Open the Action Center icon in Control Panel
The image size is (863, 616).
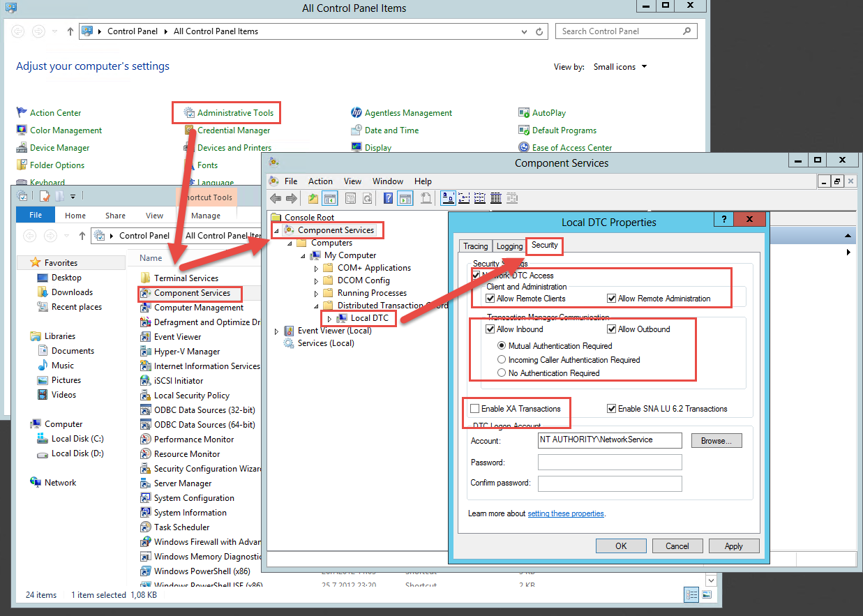(22, 113)
